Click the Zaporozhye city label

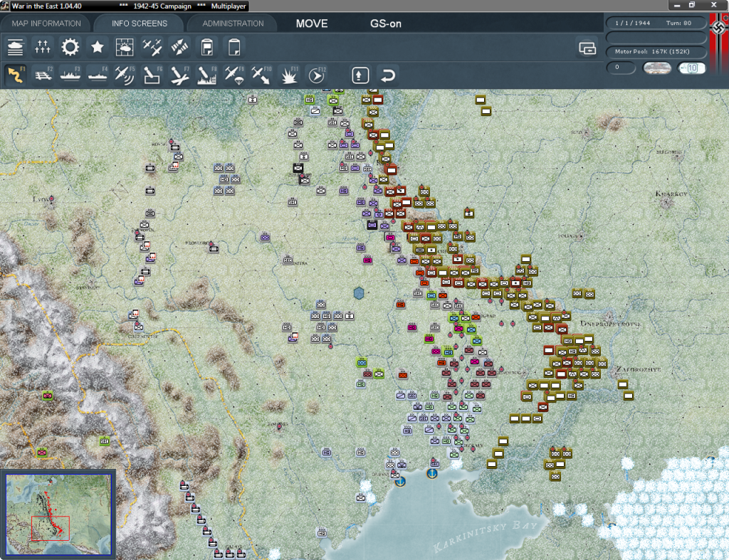tap(639, 369)
